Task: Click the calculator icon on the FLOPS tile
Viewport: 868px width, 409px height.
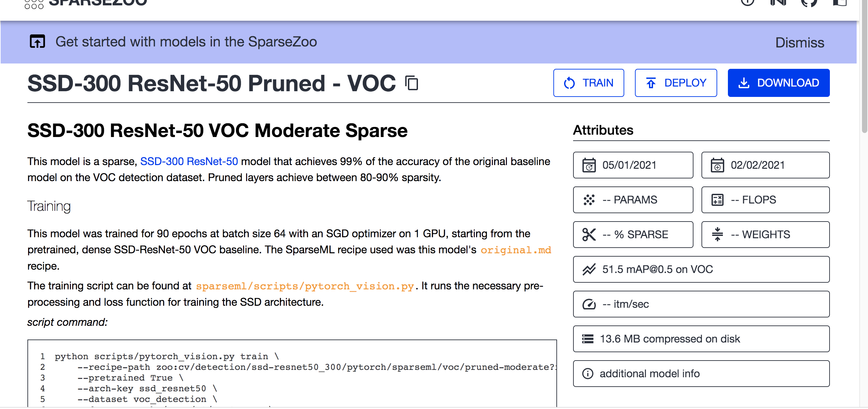Action: 718,199
